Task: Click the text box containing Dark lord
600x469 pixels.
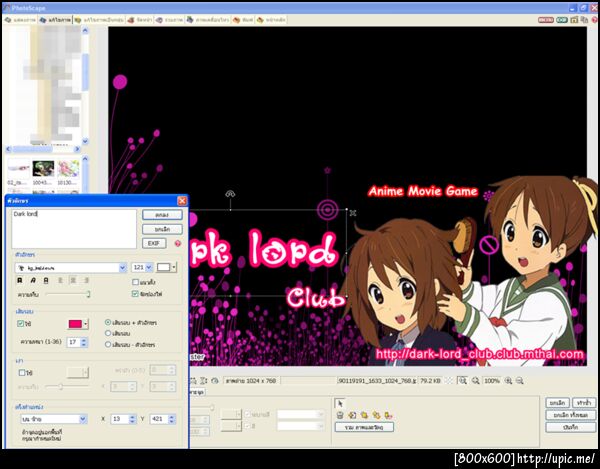Action: tap(74, 229)
